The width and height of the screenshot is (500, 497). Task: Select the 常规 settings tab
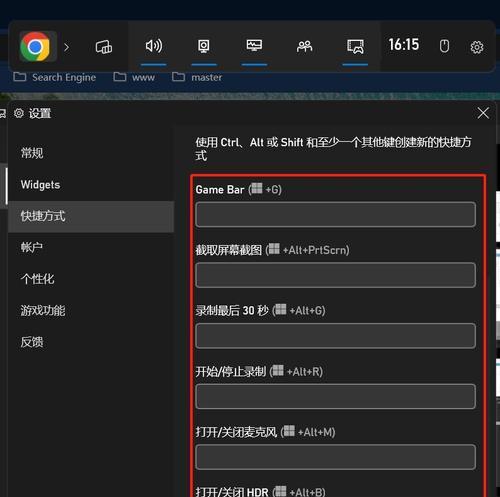[91, 153]
